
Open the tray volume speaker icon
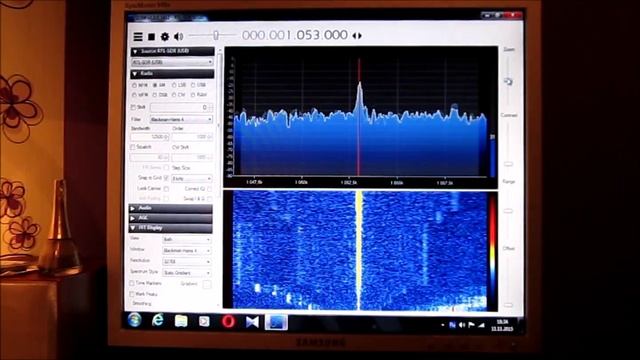[x=462, y=325]
